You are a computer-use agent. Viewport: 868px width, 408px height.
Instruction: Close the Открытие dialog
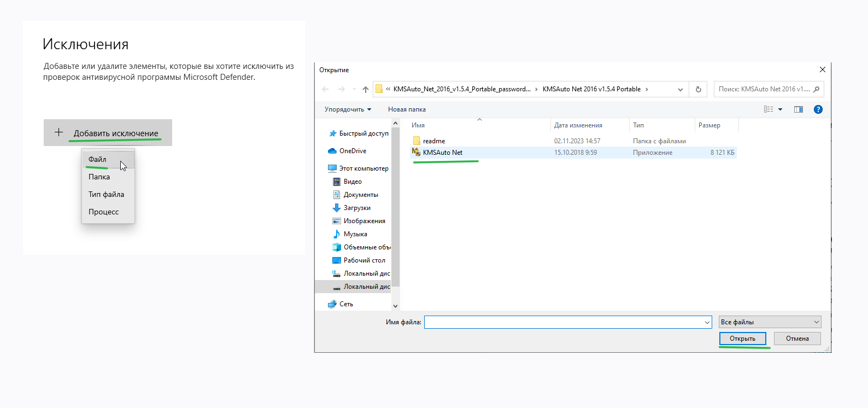[823, 69]
